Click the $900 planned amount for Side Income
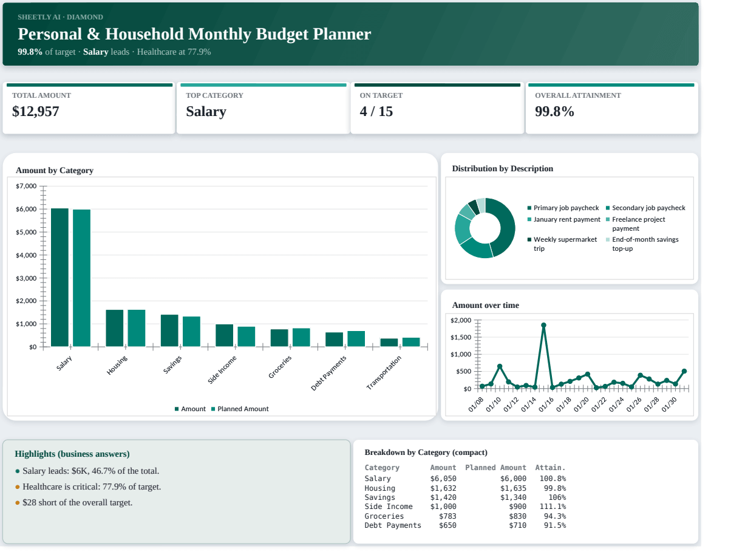Screen dimensions: 745x560 click(x=518, y=507)
